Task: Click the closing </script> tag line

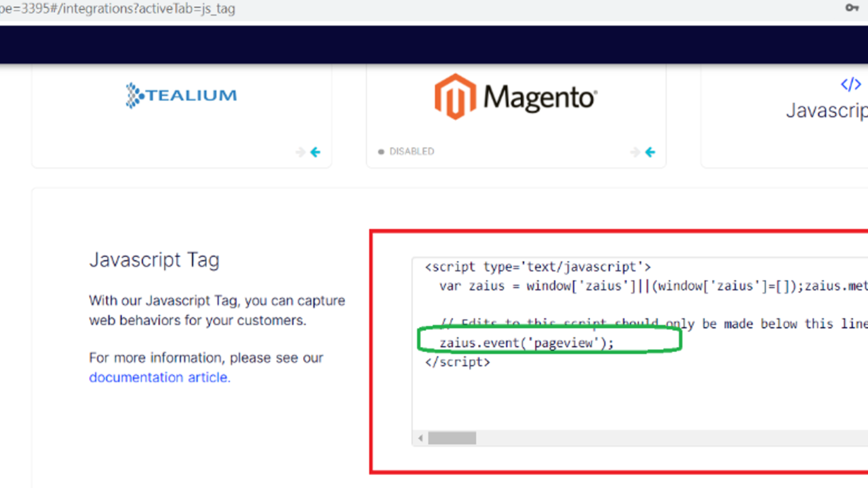Action: tap(457, 362)
